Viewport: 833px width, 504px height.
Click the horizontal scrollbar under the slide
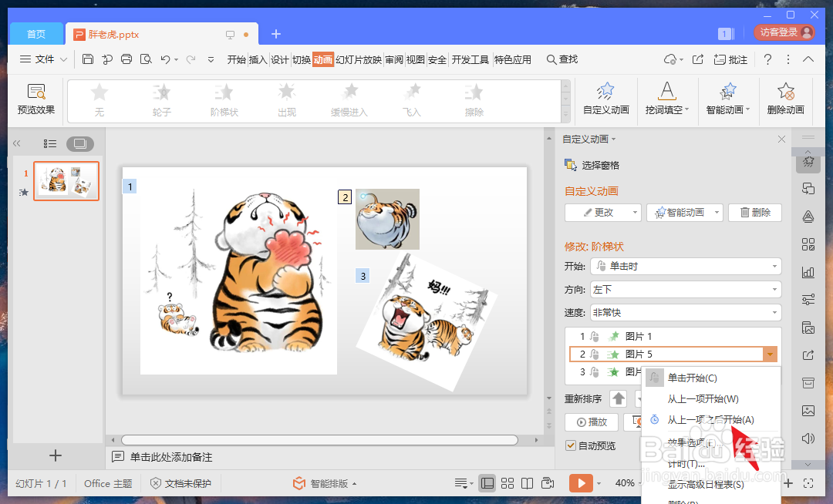click(x=319, y=440)
